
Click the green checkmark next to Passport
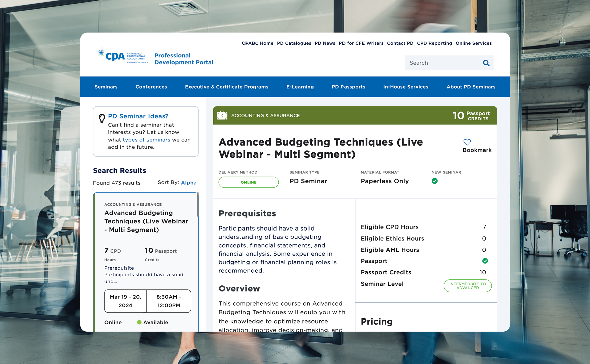point(485,261)
